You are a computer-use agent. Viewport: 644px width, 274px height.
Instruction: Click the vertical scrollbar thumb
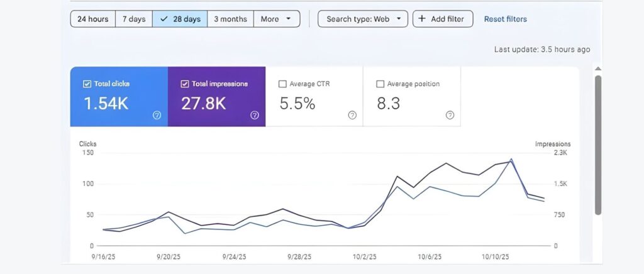[x=598, y=145]
